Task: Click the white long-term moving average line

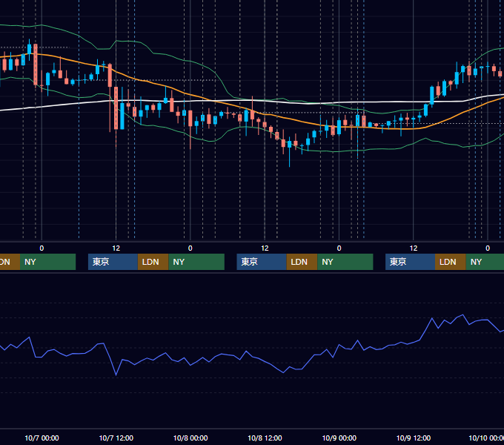Action: point(225,101)
